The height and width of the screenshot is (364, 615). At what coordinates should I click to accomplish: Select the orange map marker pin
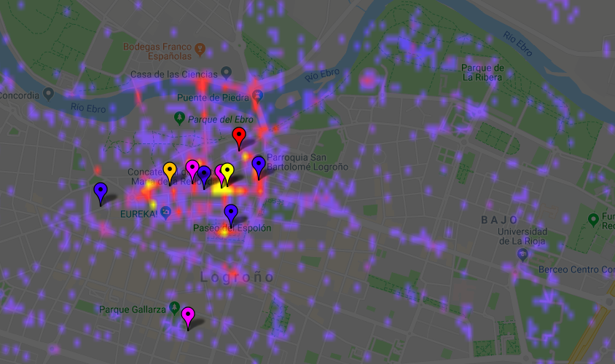coord(170,172)
